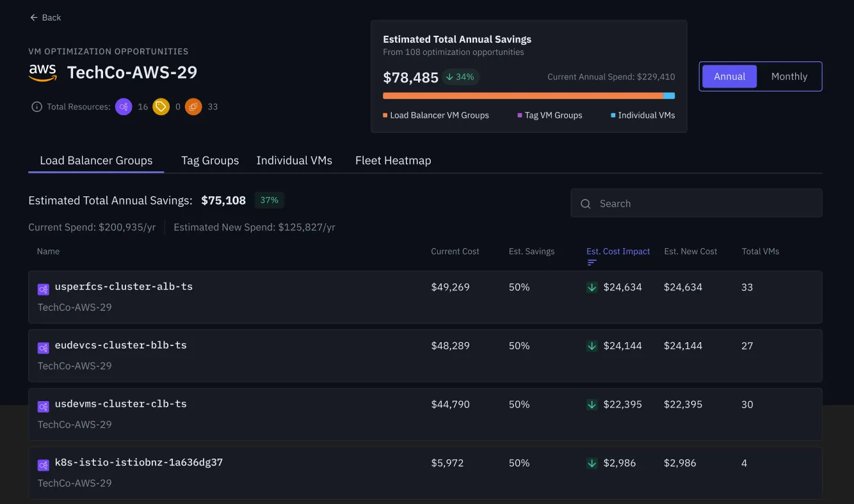
Task: Click the orange savings progress bar
Action: click(522, 96)
